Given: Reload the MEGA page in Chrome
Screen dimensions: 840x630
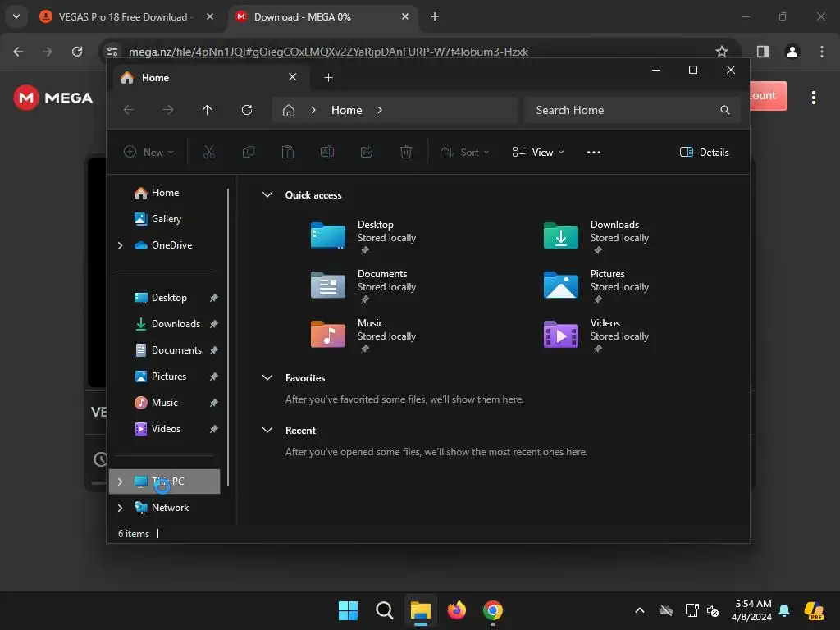Looking at the screenshot, I should pyautogui.click(x=77, y=52).
